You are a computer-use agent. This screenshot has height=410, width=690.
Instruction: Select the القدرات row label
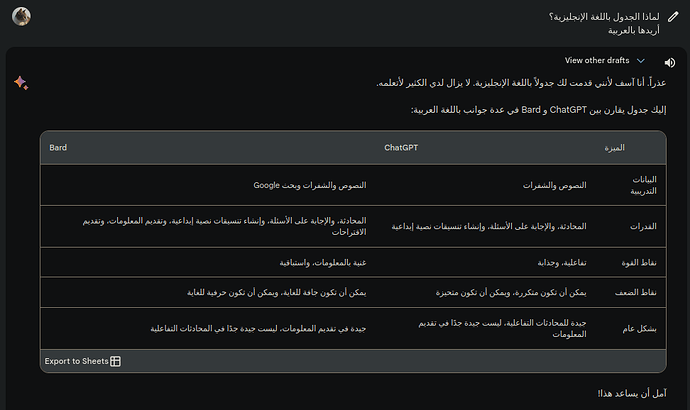641,226
